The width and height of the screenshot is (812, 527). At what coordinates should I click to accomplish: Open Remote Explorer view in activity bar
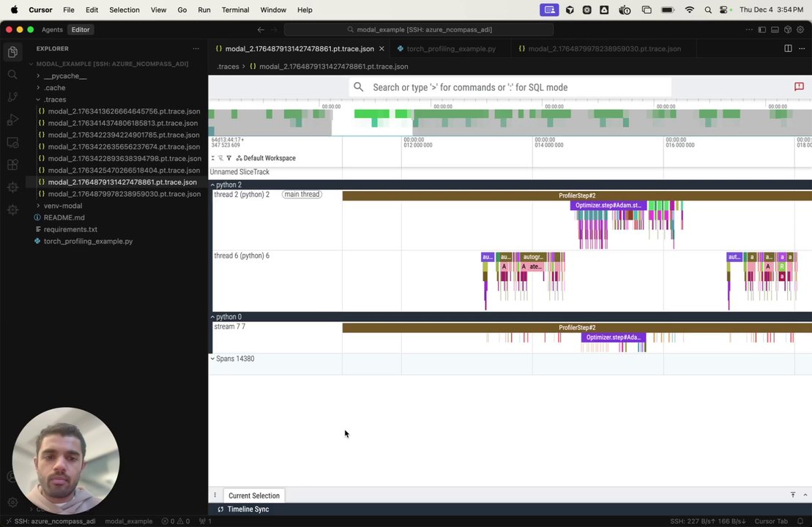[x=13, y=142]
